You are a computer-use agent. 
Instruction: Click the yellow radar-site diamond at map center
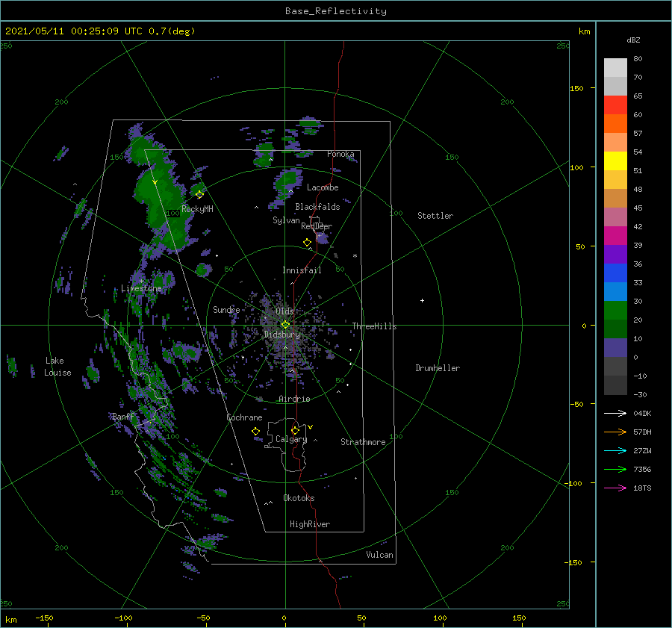point(285,325)
